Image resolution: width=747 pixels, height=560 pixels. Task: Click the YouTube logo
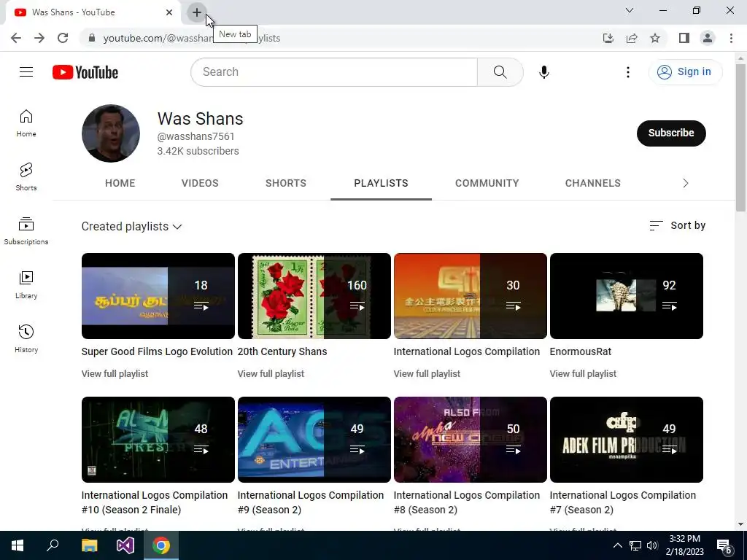click(x=85, y=72)
